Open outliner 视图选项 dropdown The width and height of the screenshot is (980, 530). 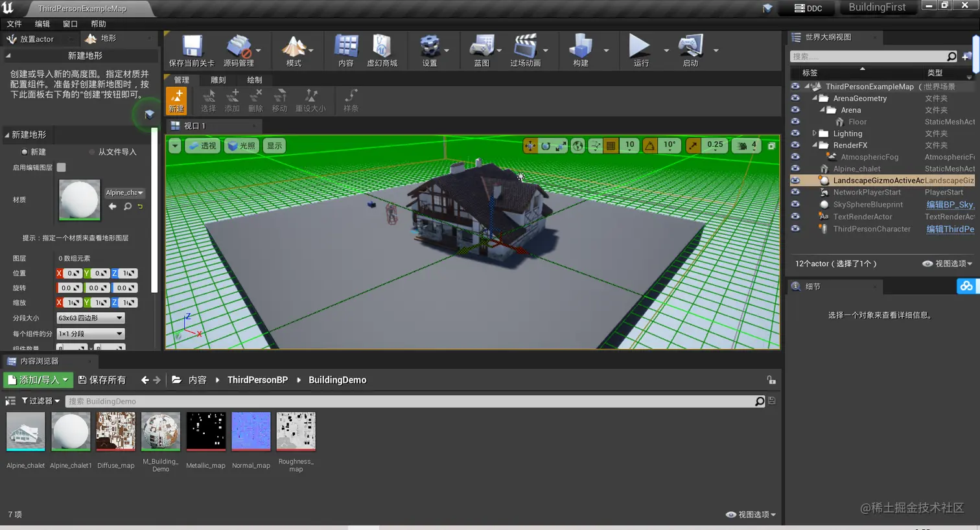tap(947, 264)
